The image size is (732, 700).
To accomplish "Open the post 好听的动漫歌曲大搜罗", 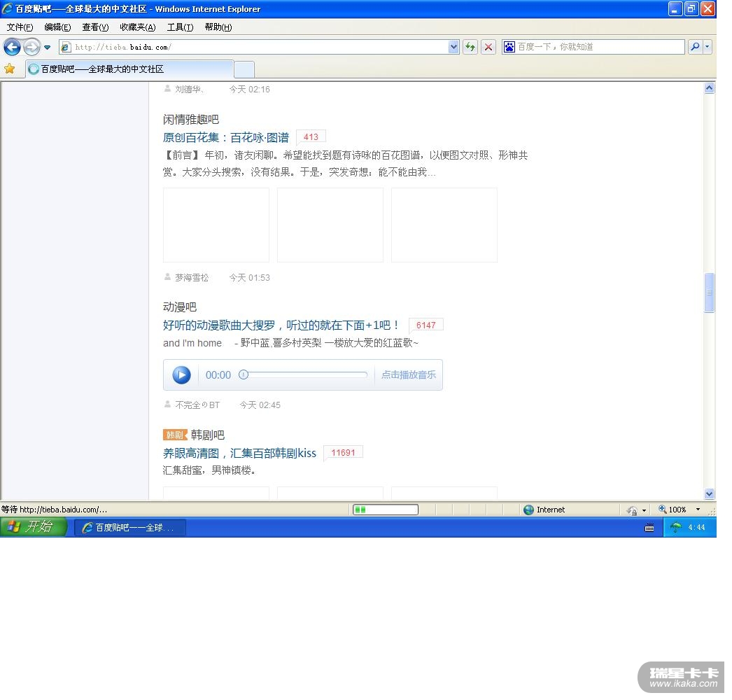I will click(x=281, y=325).
